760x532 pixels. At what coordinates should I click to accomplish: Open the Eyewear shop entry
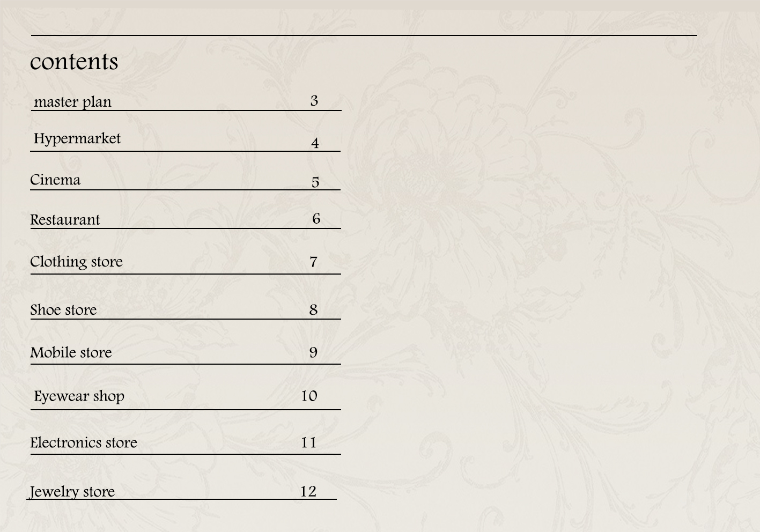point(79,396)
